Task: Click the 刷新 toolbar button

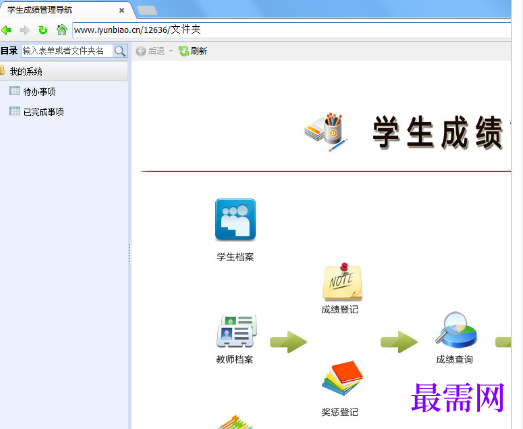Action: [193, 51]
